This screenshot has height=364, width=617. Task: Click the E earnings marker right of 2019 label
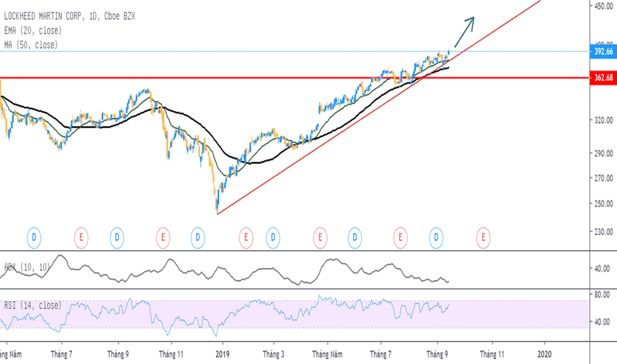246,238
